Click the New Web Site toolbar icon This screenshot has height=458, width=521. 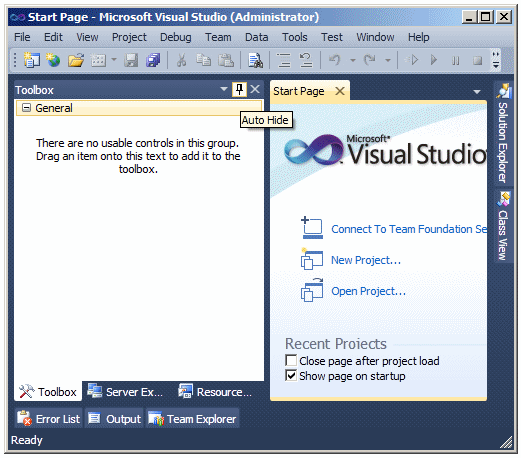tap(53, 60)
